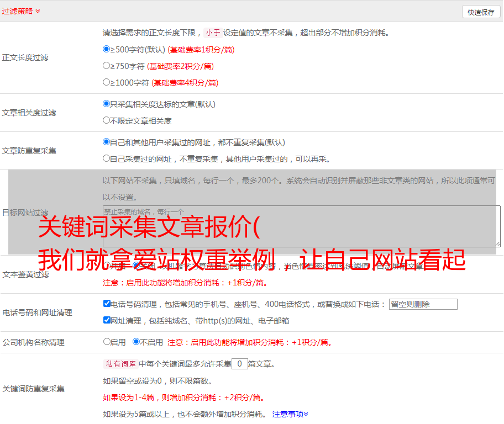The image size is (504, 424).
Task: Click the 文本鉴黄过滤 row label
Action: click(x=26, y=274)
